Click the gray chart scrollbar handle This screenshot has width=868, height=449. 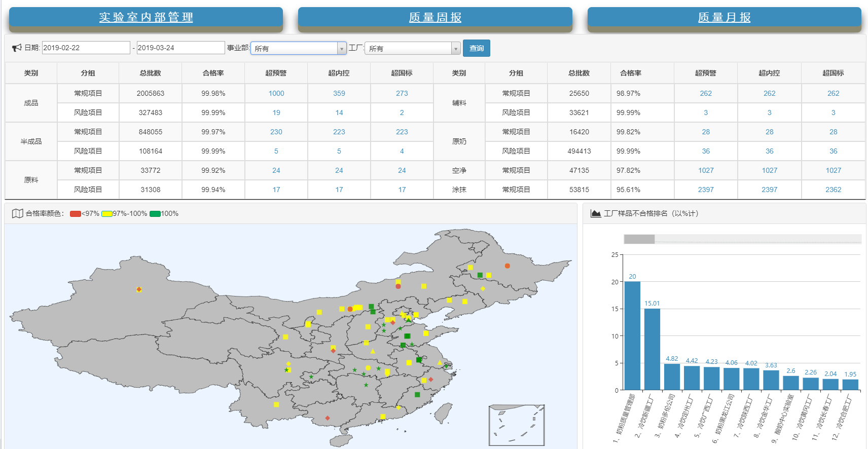click(639, 239)
